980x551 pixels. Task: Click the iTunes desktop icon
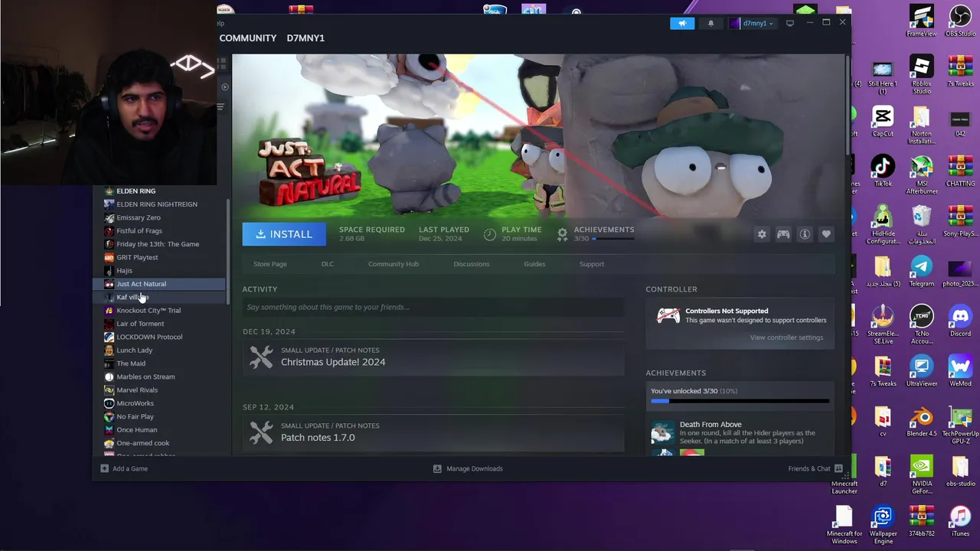coord(960,521)
